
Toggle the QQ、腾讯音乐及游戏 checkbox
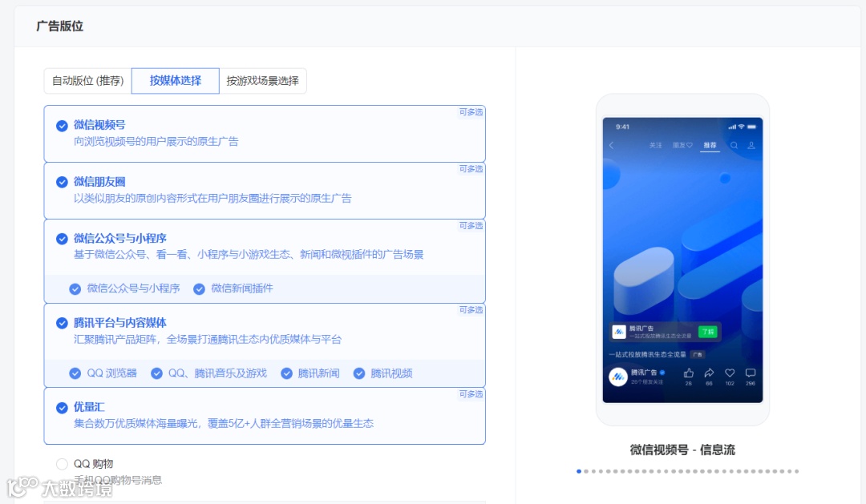click(x=157, y=373)
